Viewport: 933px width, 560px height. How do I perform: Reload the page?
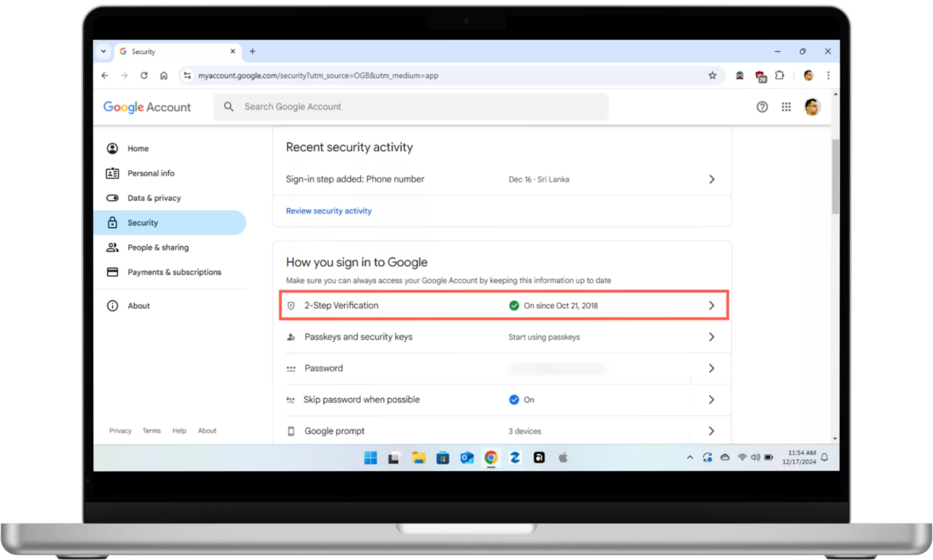coord(144,75)
